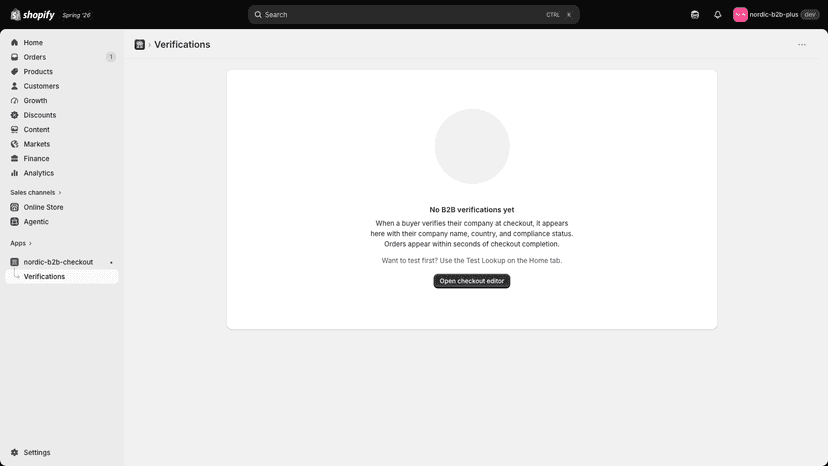The image size is (828, 466).
Task: Click the store icon beside the bell
Action: click(x=695, y=15)
